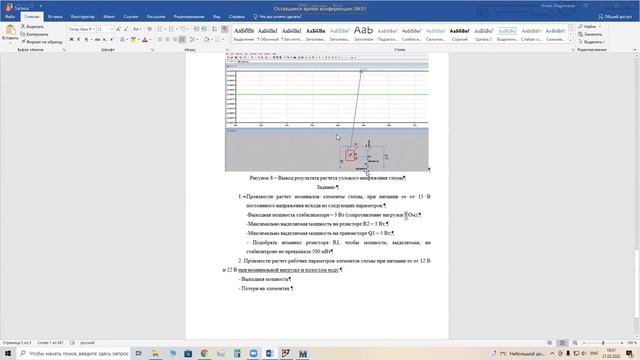Viewport: 640px width, 360px height.
Task: Click Zoom app icon in taskbar
Action: coord(253,353)
